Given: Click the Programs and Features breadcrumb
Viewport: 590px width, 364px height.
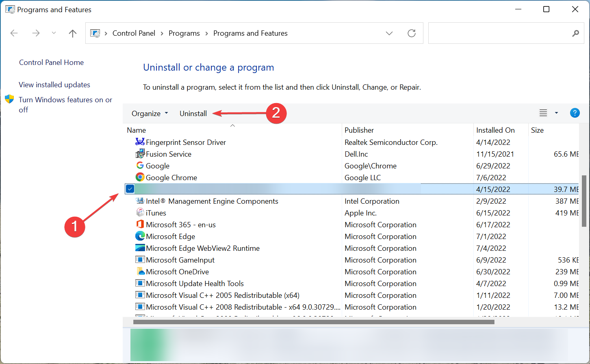Looking at the screenshot, I should [250, 33].
